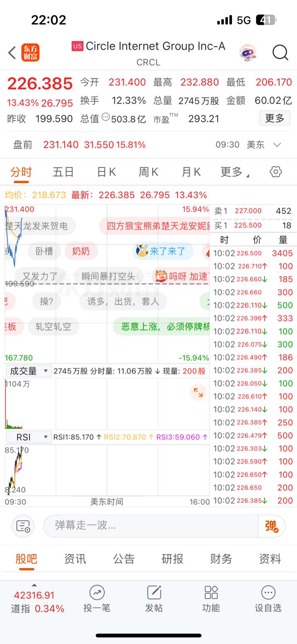Open the 更多 chart period dropdown
This screenshot has height=644, width=297.
tap(234, 172)
